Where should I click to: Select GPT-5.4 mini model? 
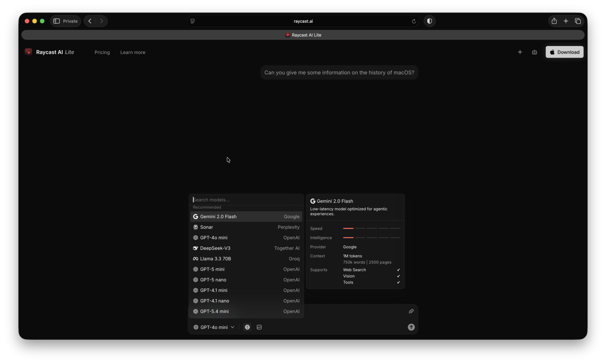coord(246,311)
